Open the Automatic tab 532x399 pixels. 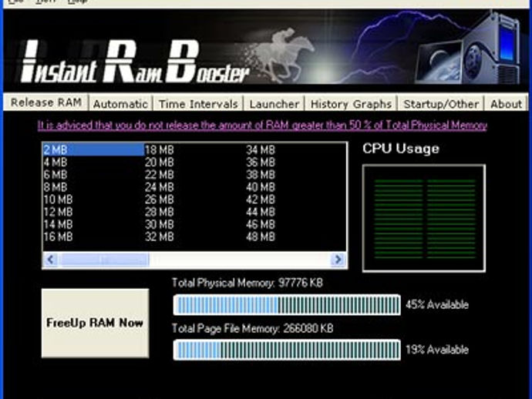pos(120,104)
